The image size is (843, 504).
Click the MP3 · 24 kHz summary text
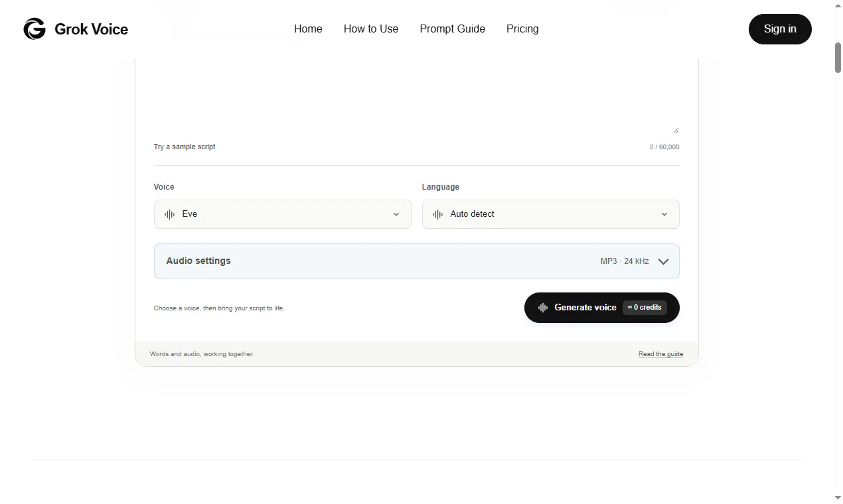point(625,261)
